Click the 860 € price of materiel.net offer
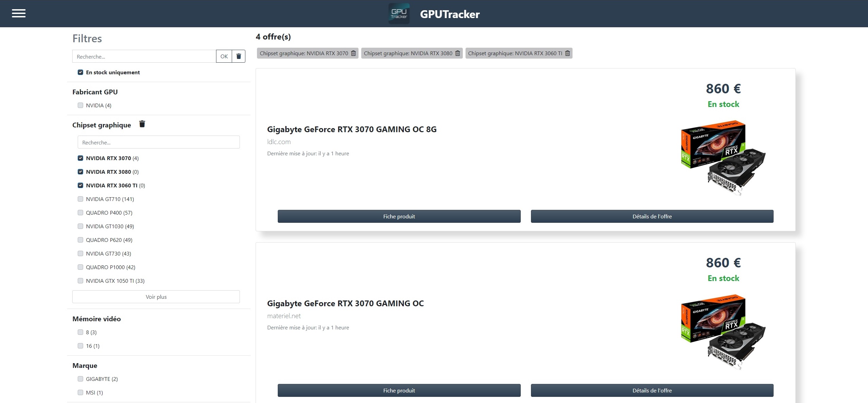 [723, 263]
